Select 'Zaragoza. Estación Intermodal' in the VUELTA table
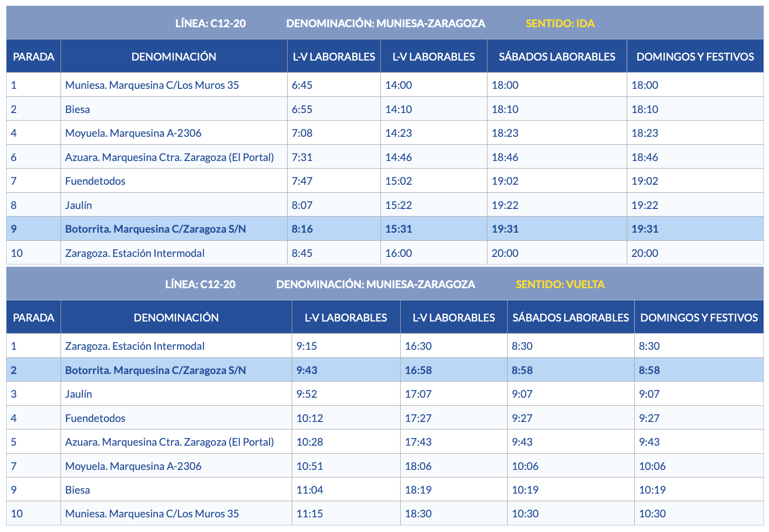This screenshot has height=532, width=769. click(x=135, y=346)
